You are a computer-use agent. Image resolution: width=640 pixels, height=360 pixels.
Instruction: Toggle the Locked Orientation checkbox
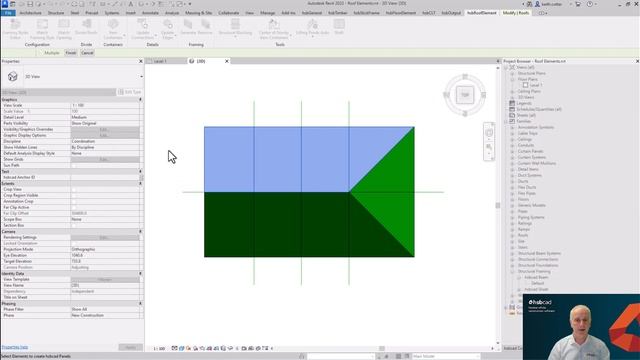[x=74, y=244]
